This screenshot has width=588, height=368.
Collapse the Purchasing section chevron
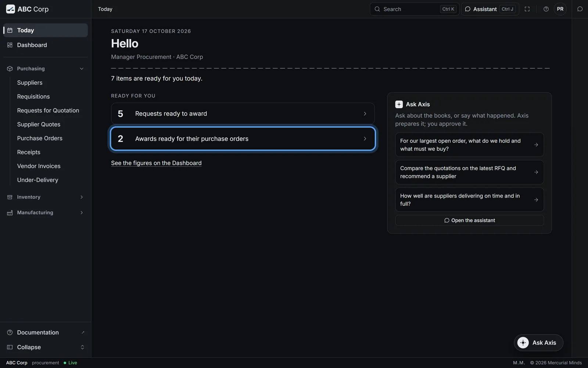pos(82,69)
